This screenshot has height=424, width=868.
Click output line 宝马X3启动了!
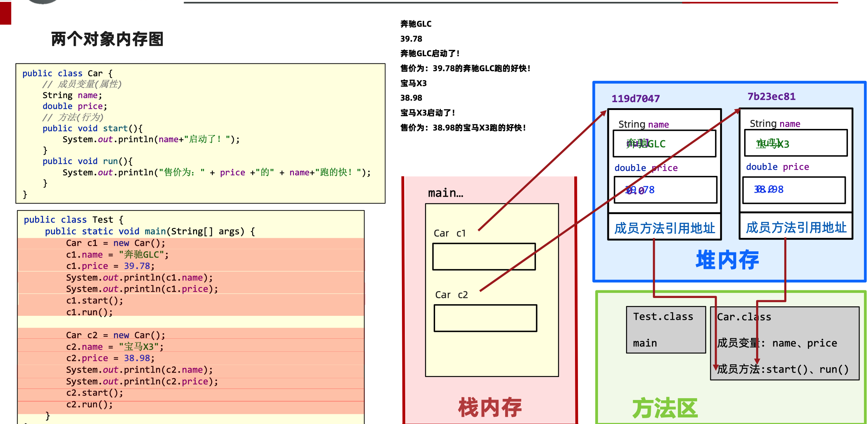427,113
